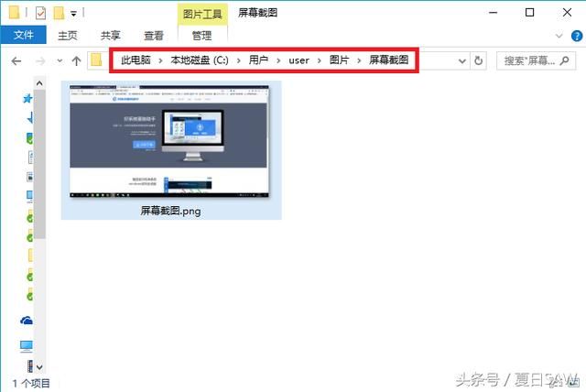The height and width of the screenshot is (392, 586).
Task: Open Help with the blue question mark icon
Action: tap(577, 36)
